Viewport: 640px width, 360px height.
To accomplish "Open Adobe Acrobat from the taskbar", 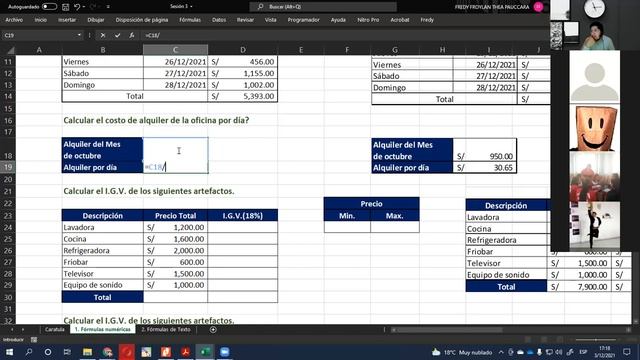I will (185, 352).
